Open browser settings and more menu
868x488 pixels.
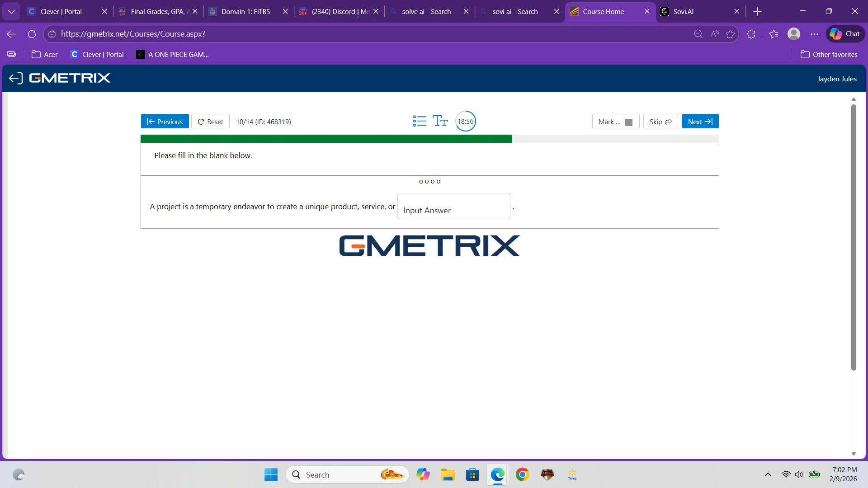point(814,34)
